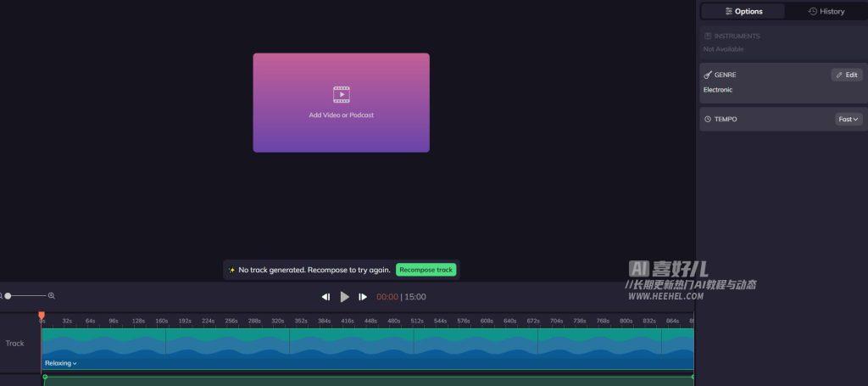Skip to next section
868x386 pixels.
point(363,297)
